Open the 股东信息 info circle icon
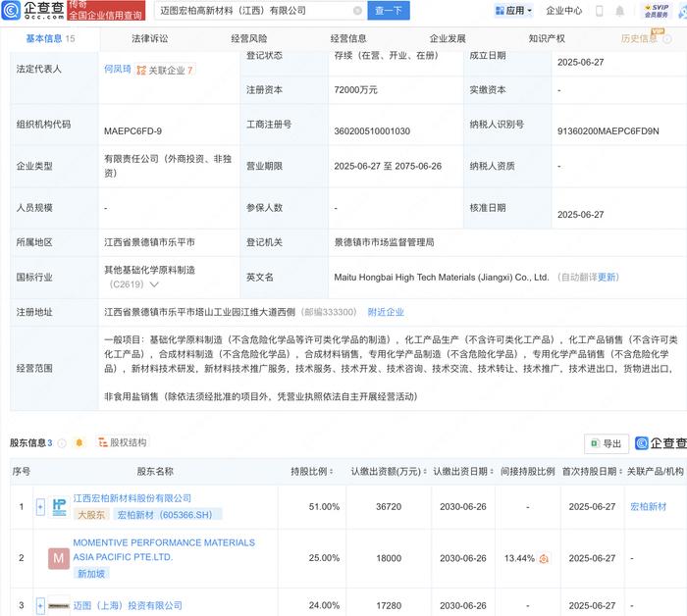This screenshot has height=616, width=687. [62, 443]
